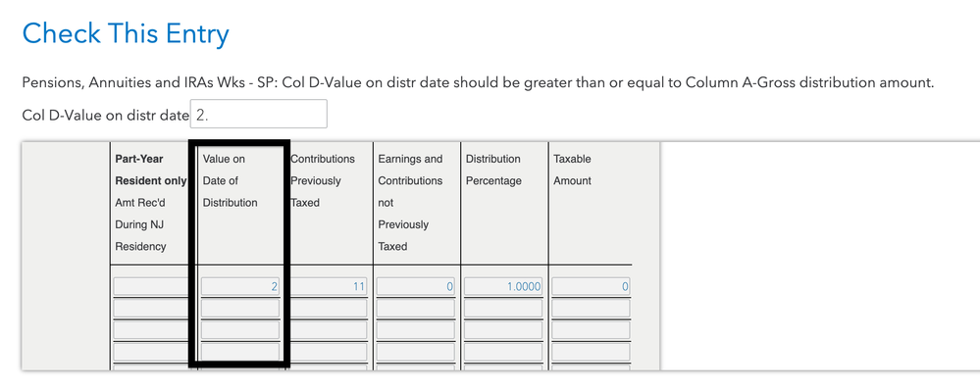Click the Col D-Value on distr date input
The width and height of the screenshot is (980, 389).
tap(258, 115)
